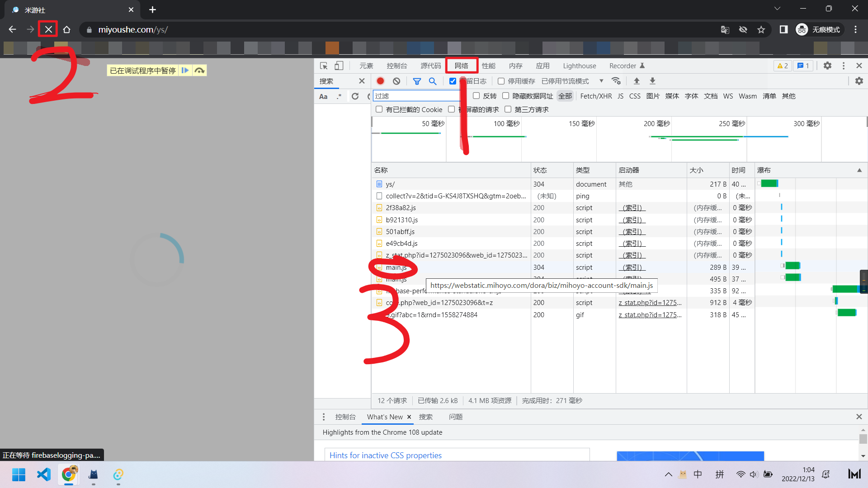Open DevTools settings gear icon

pos(827,66)
